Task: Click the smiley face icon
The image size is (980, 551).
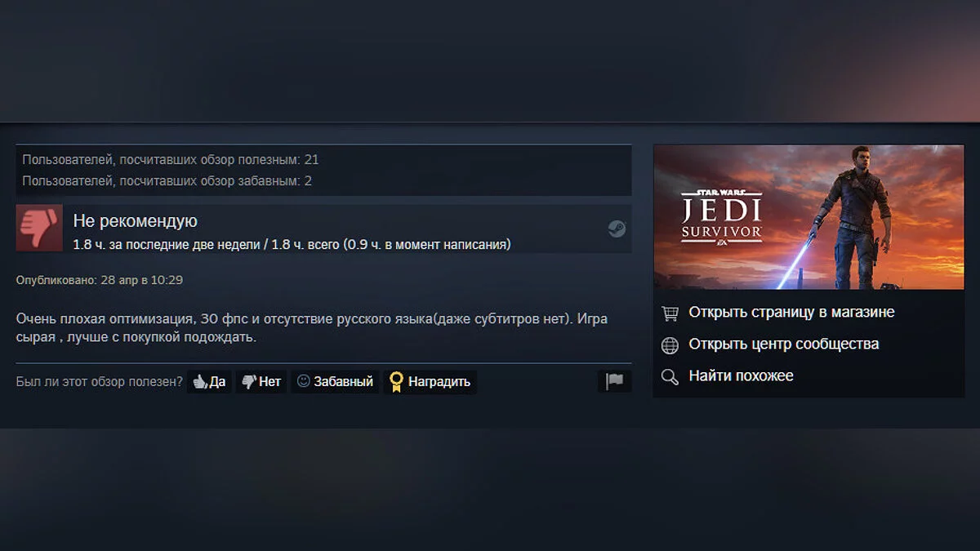Action: [x=303, y=381]
